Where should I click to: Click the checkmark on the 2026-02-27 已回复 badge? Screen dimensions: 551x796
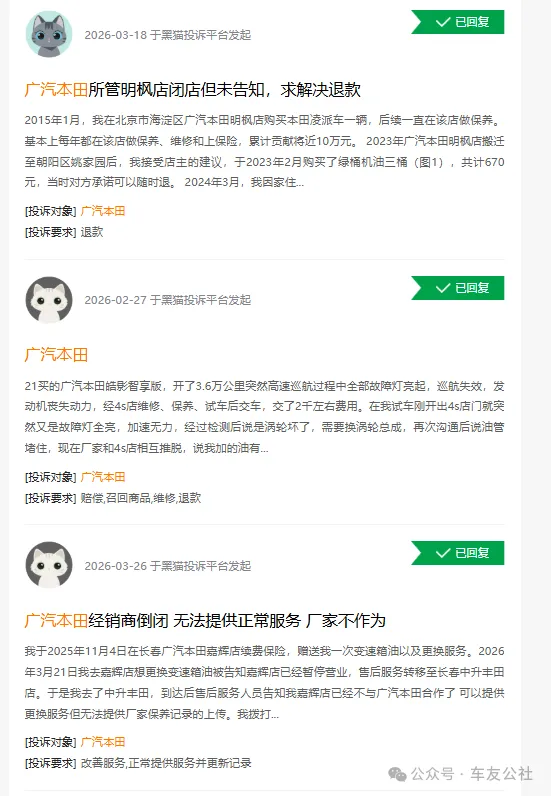[443, 288]
